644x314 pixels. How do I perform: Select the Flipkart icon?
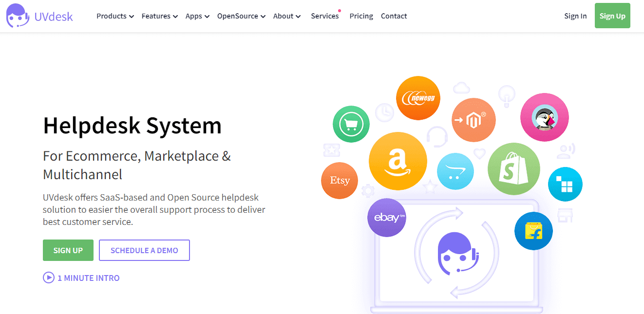(x=533, y=231)
